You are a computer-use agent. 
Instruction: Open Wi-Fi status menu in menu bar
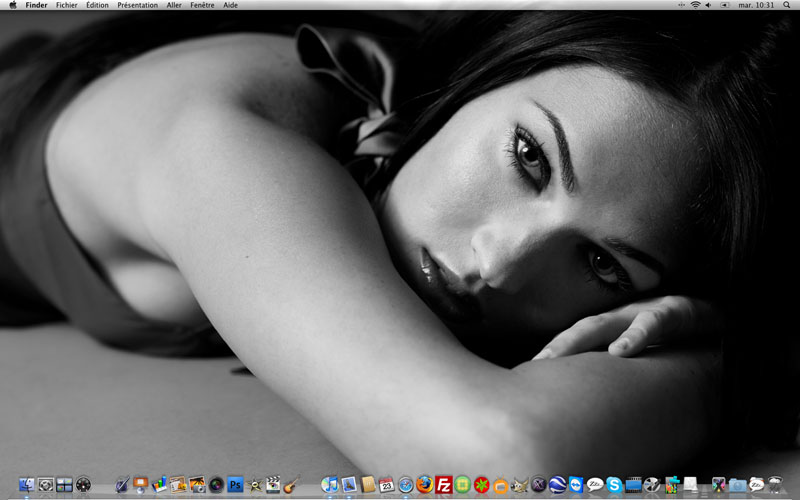click(x=695, y=5)
